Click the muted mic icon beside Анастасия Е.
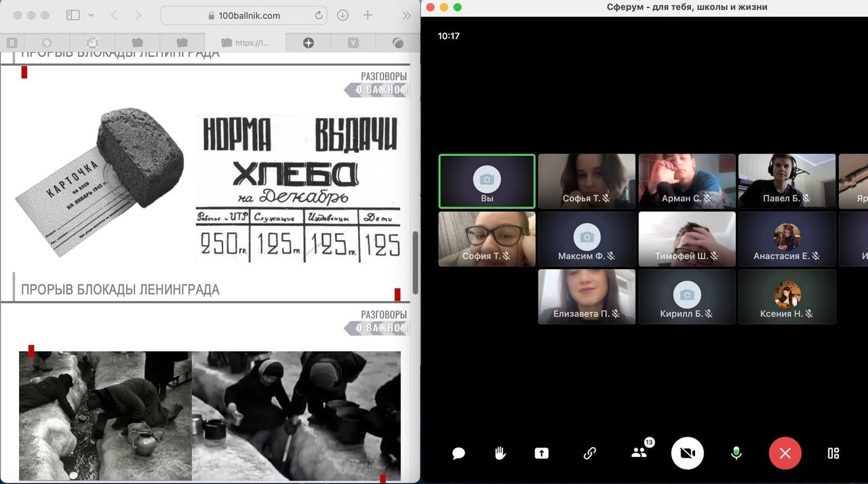The width and height of the screenshot is (868, 484). [816, 256]
